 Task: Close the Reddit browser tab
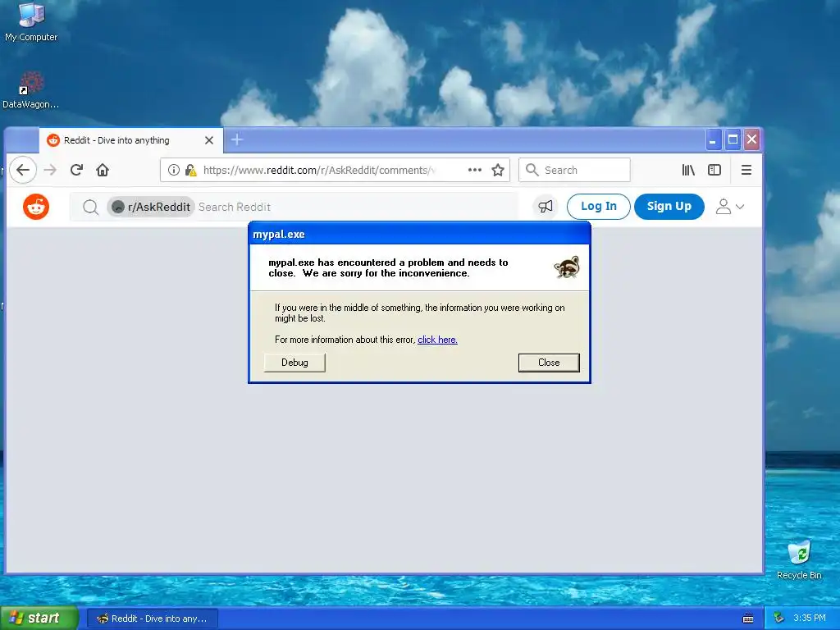click(x=209, y=140)
